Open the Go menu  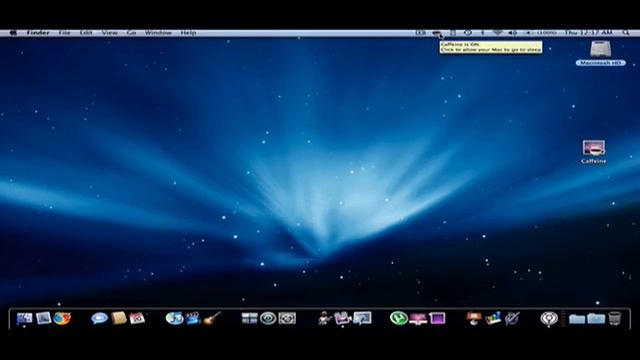point(131,33)
